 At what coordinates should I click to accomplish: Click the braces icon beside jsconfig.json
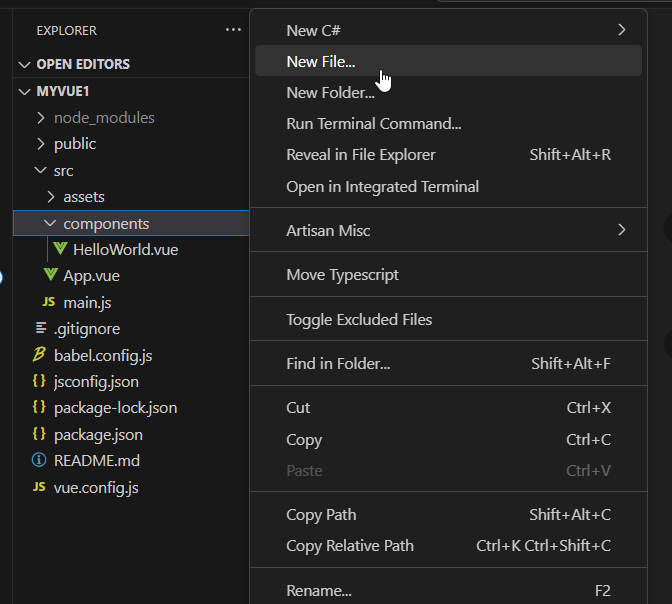pos(40,381)
